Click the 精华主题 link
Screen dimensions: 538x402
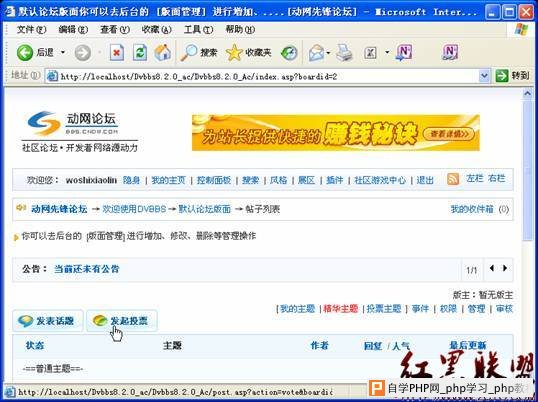point(341,309)
